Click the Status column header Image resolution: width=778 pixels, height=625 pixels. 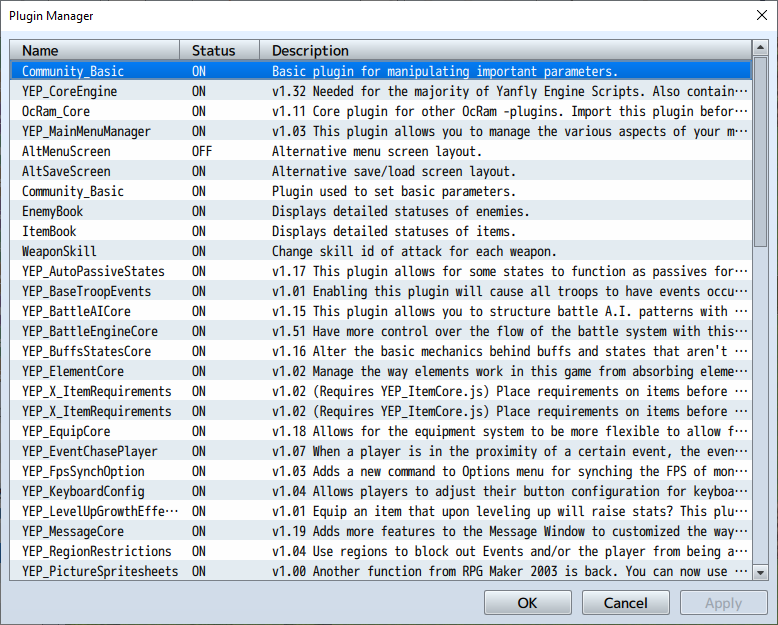pyautogui.click(x=219, y=51)
